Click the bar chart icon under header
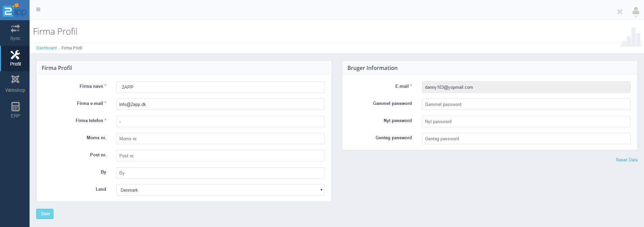Image resolution: width=644 pixels, height=227 pixels. pos(631,37)
